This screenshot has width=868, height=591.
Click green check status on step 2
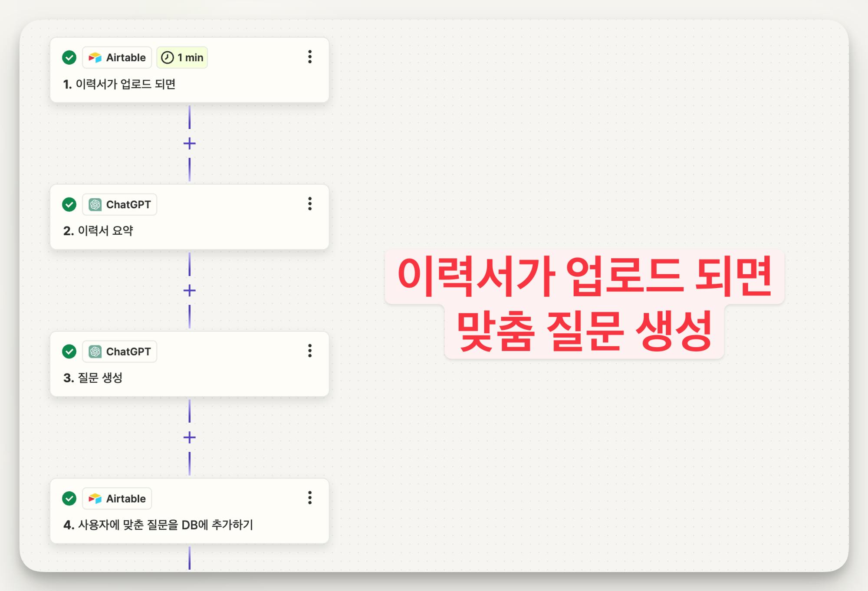click(x=69, y=204)
